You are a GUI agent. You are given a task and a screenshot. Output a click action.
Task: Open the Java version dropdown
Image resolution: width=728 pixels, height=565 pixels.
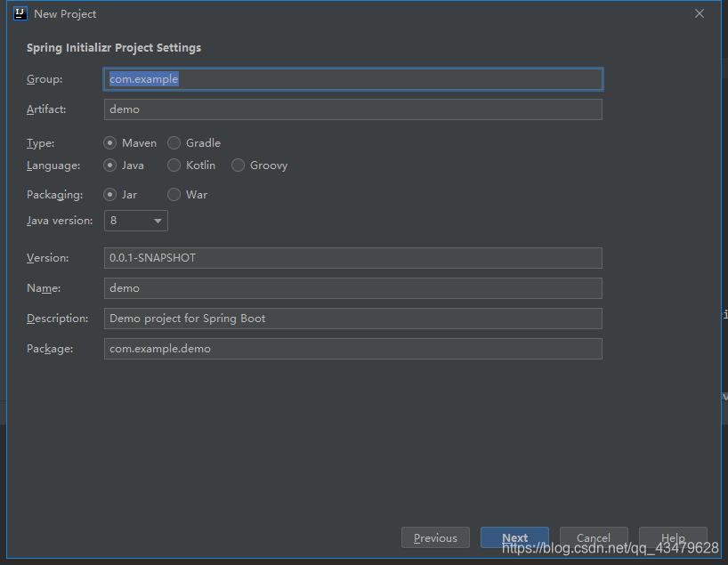pyautogui.click(x=136, y=221)
